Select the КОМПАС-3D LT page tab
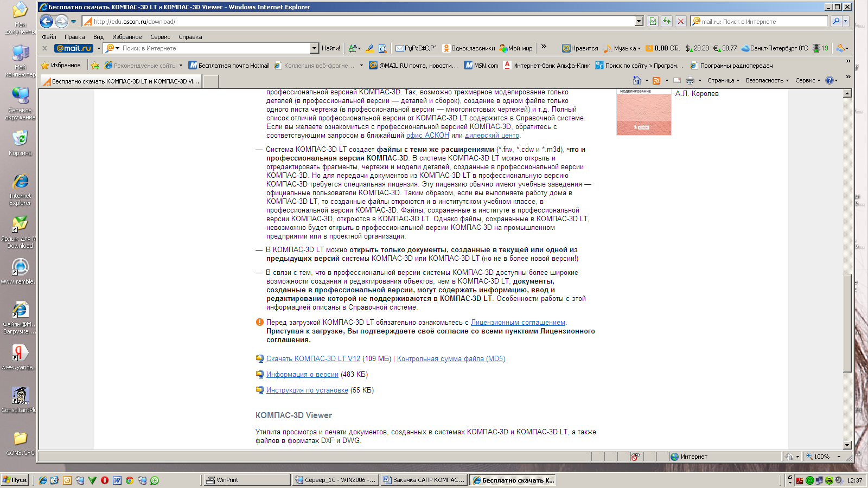This screenshot has width=868, height=488. [121, 81]
